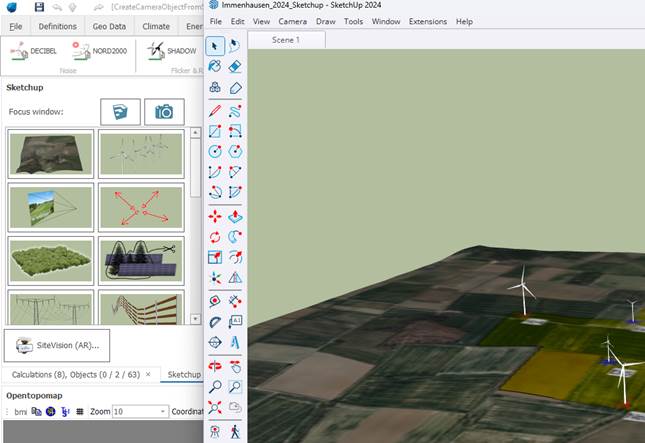Image resolution: width=645 pixels, height=443 pixels.
Task: Choose the Eraser tool
Action: [x=234, y=66]
